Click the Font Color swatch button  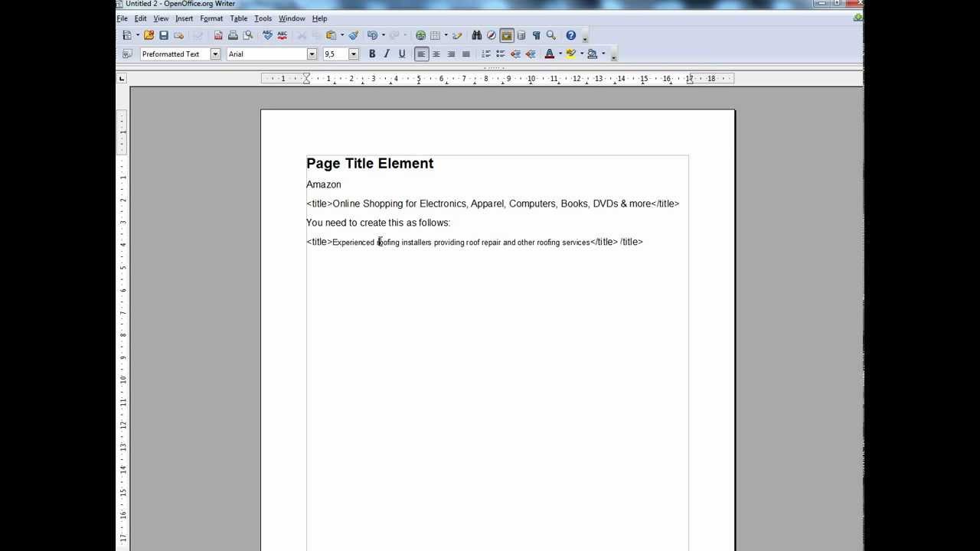[x=549, y=54]
